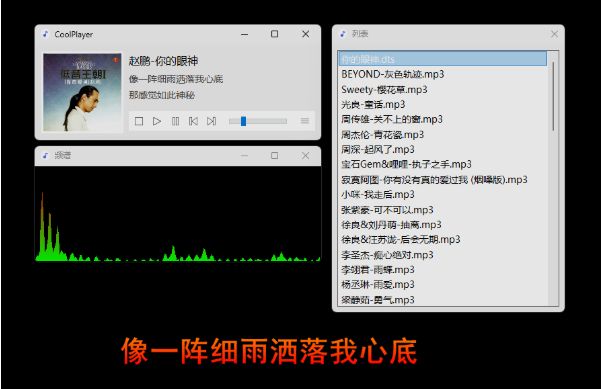The image size is (602, 389).
Task: Select 徐良&汪苏泷-后会无期.mp3 in playlist
Action: coord(443,240)
